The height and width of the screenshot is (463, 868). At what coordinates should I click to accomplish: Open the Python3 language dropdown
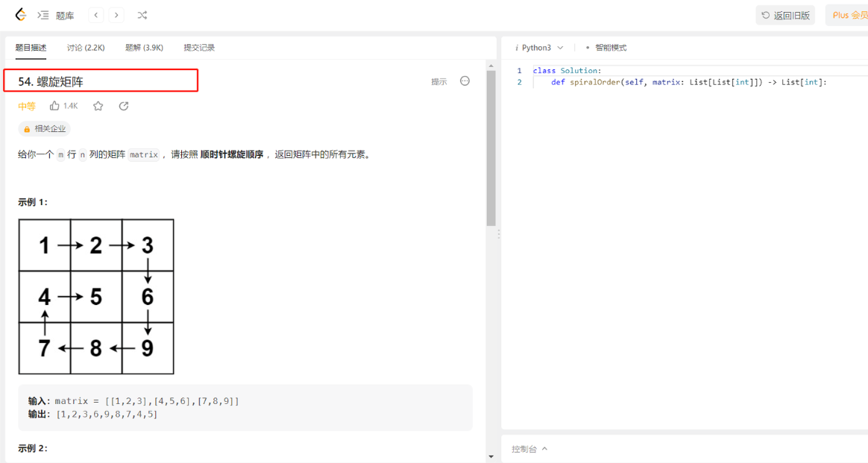point(539,47)
